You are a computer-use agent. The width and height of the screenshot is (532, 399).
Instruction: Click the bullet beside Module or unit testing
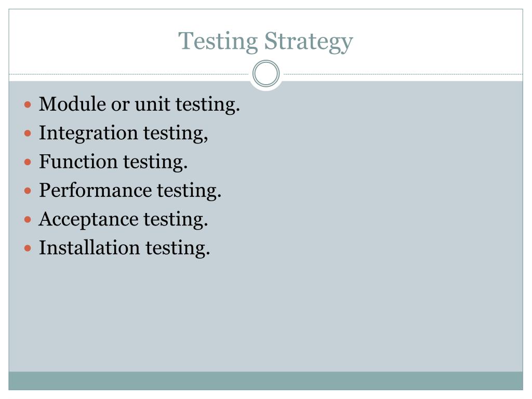[x=28, y=104]
